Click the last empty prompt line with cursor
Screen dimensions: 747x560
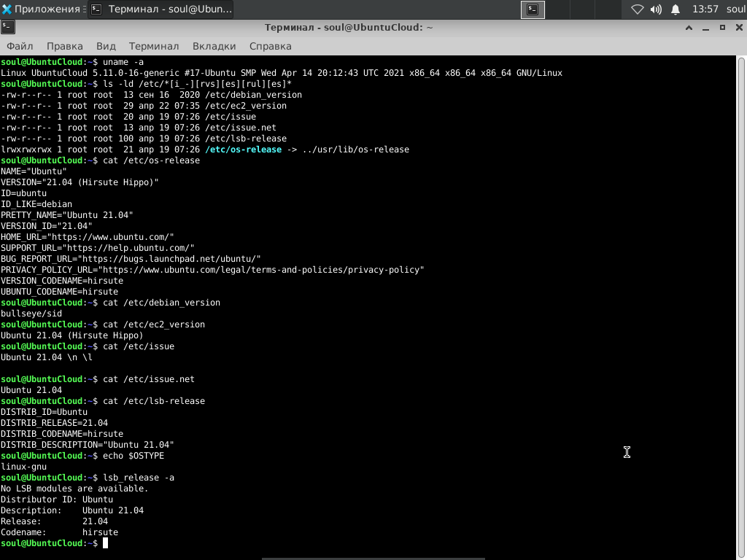tap(54, 543)
